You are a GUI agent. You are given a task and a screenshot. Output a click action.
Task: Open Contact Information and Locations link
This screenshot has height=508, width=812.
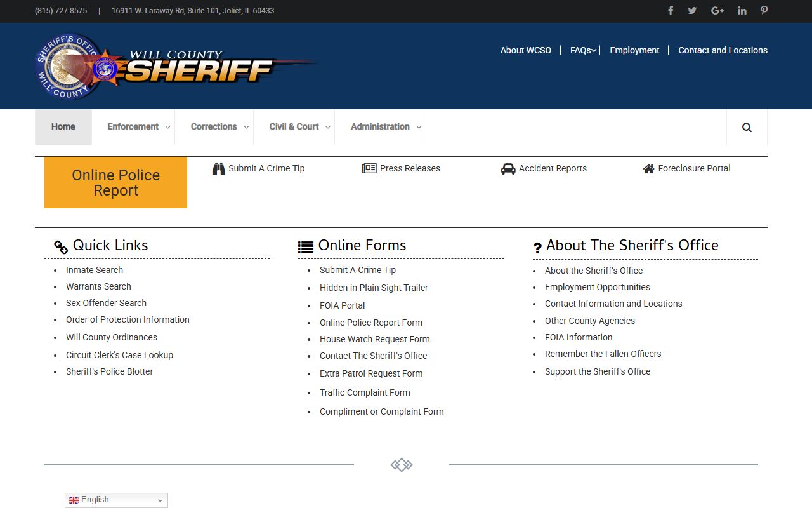(613, 304)
